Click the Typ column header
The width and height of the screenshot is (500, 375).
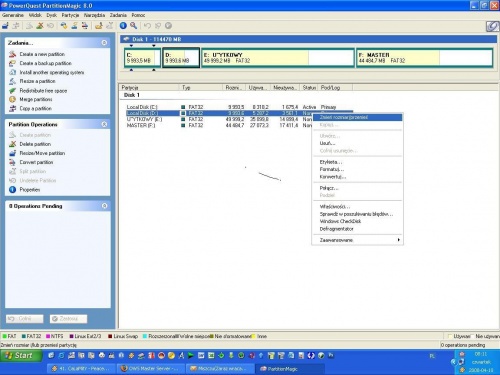201,87
